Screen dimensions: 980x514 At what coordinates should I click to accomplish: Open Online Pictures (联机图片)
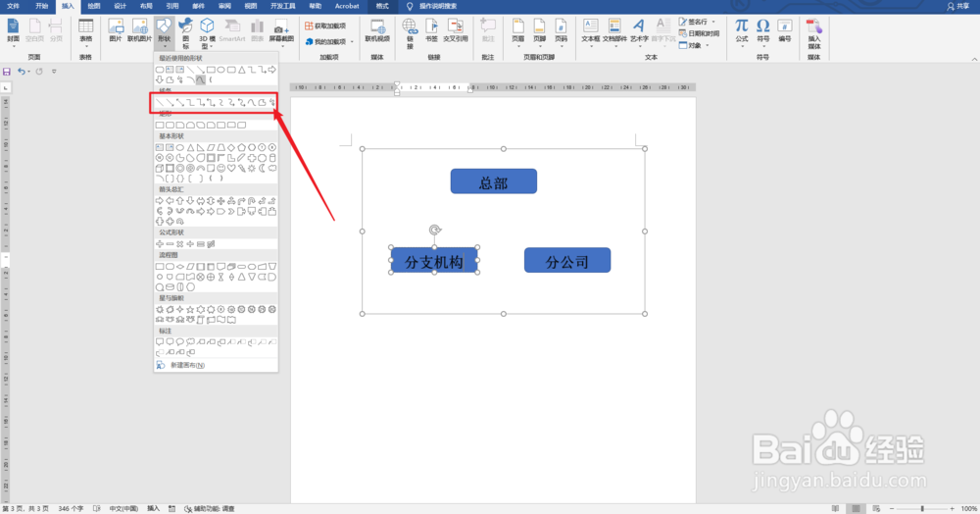pyautogui.click(x=139, y=30)
